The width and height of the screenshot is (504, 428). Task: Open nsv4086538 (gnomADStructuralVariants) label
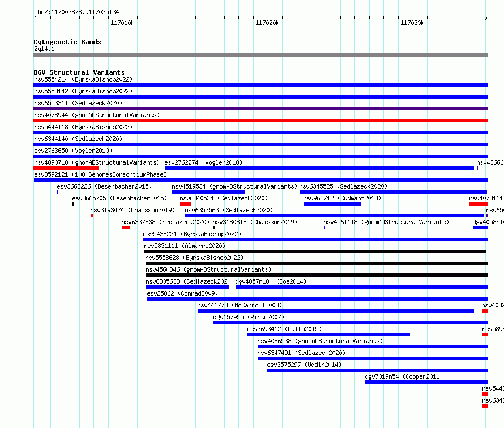[x=320, y=341]
